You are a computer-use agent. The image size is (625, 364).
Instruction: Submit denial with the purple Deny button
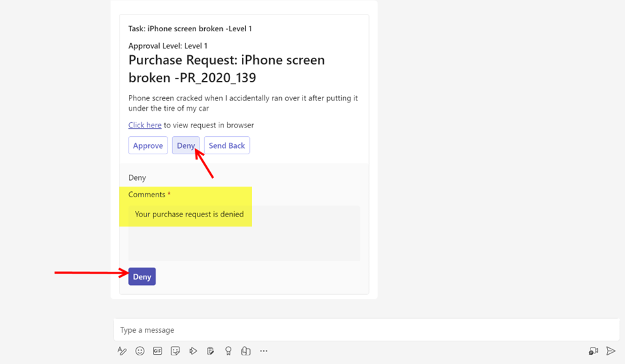(142, 276)
